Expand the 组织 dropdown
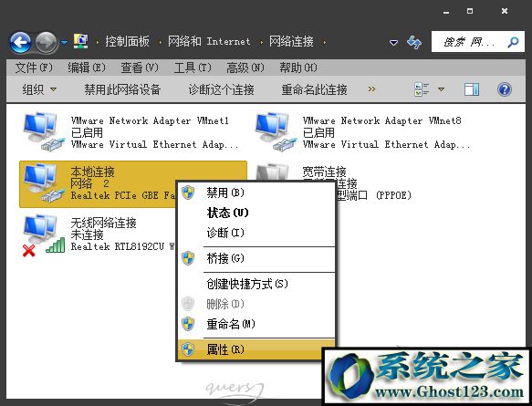532x406 pixels. [39, 89]
